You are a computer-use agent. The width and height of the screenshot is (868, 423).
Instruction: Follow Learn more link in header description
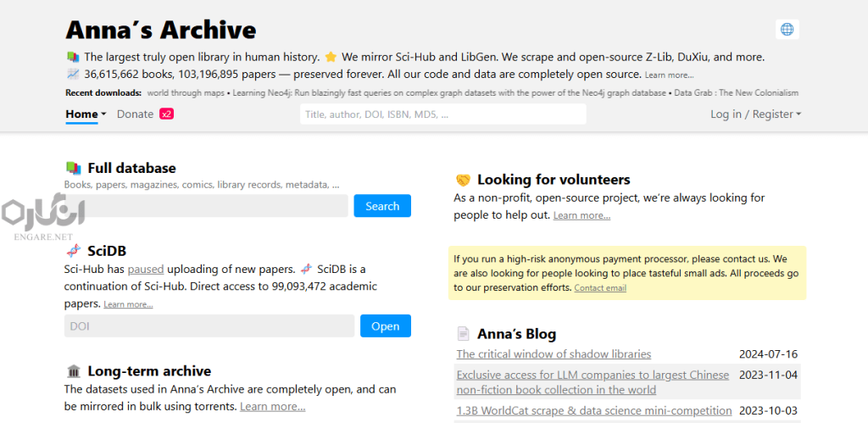[669, 75]
